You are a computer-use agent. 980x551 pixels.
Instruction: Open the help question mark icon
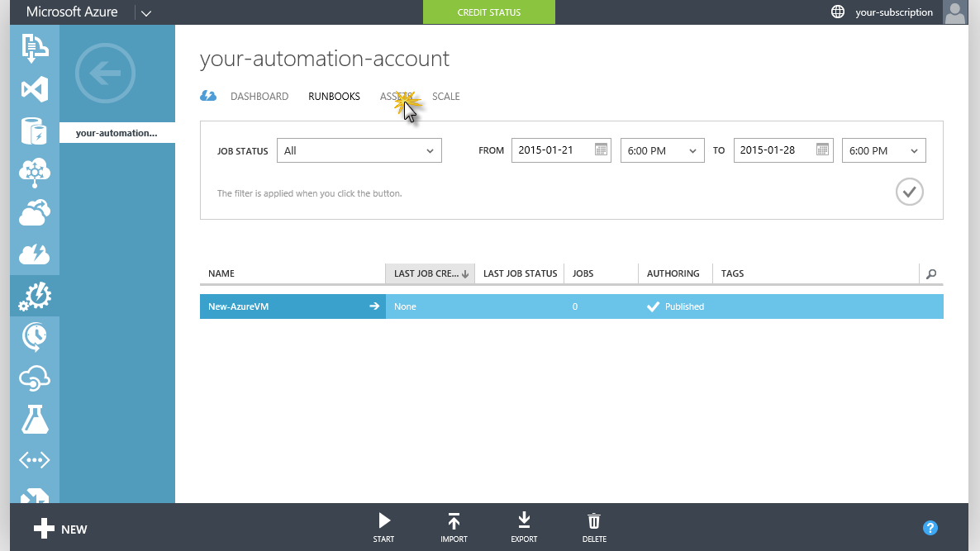point(930,528)
